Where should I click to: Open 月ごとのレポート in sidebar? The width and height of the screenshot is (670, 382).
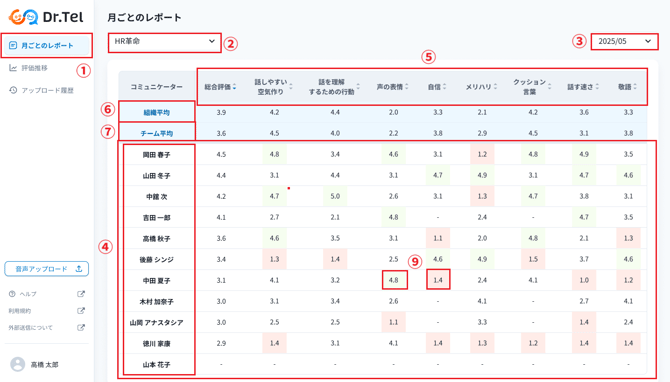[47, 45]
